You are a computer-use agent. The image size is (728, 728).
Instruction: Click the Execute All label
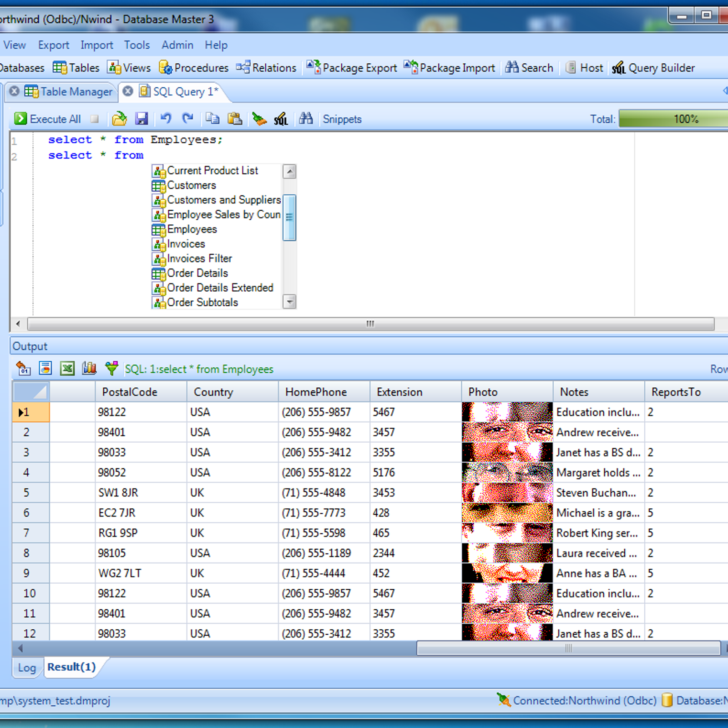pyautogui.click(x=56, y=119)
